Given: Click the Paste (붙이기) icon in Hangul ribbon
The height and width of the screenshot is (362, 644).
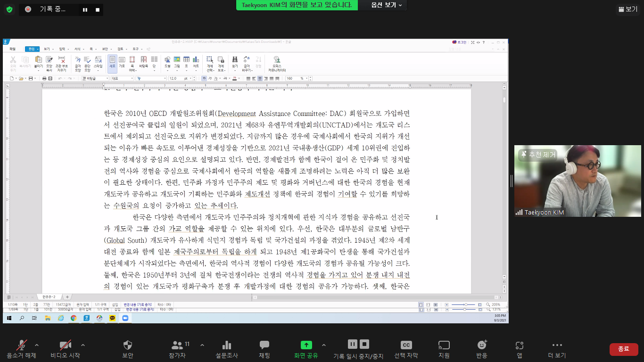Looking at the screenshot, I should 38,62.
